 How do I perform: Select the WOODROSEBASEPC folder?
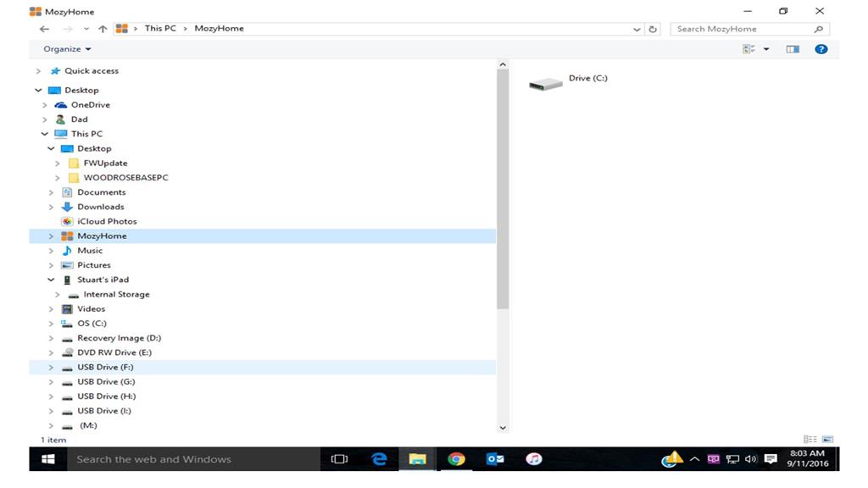pos(125,178)
